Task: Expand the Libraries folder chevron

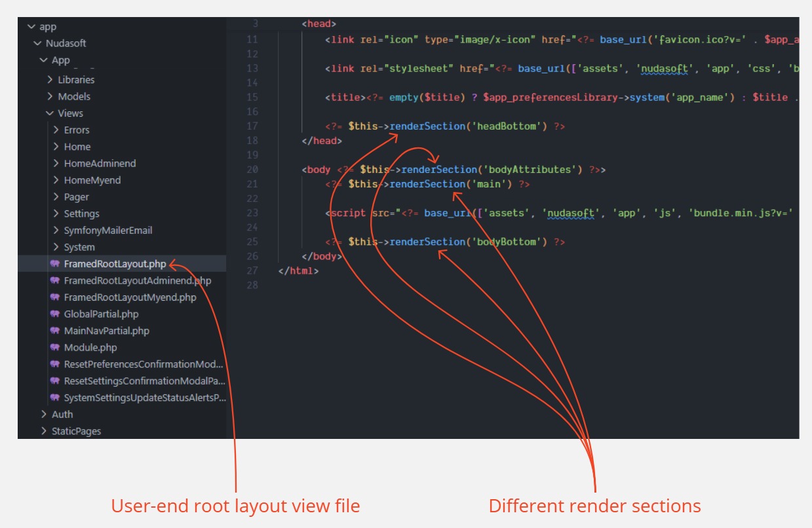Action: pyautogui.click(x=50, y=80)
